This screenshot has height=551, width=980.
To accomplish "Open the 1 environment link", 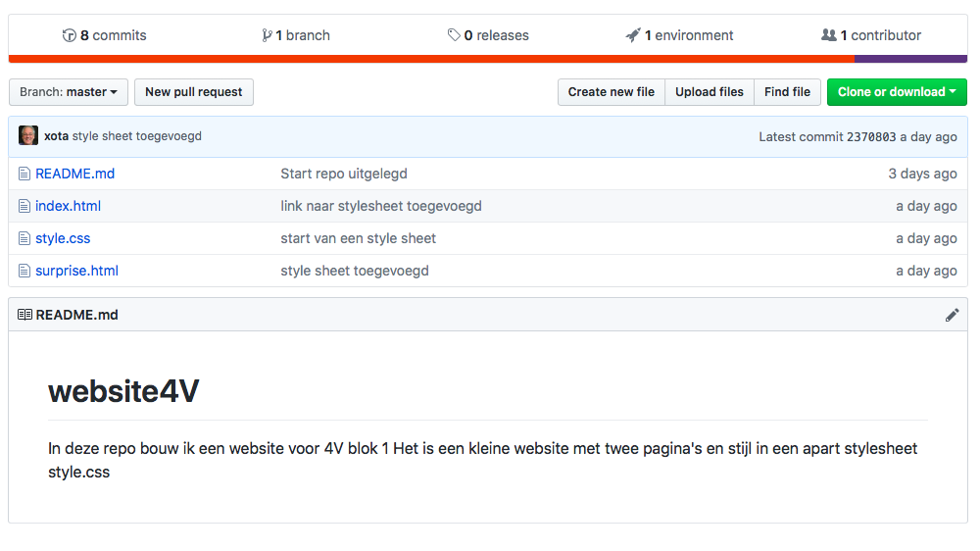I will click(x=679, y=35).
